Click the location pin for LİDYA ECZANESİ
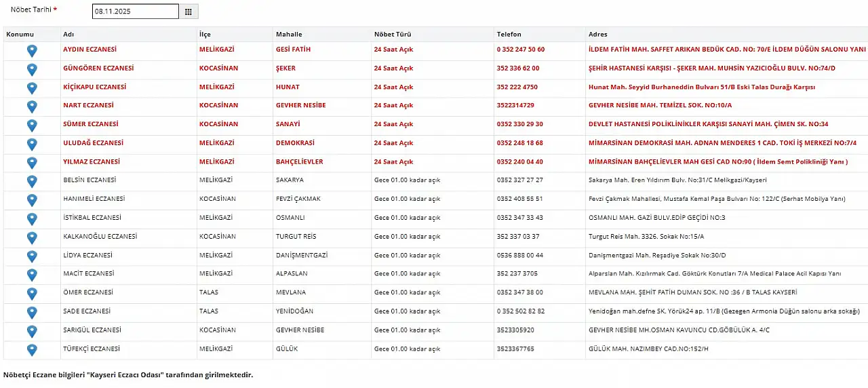868x388 pixels. coord(32,256)
